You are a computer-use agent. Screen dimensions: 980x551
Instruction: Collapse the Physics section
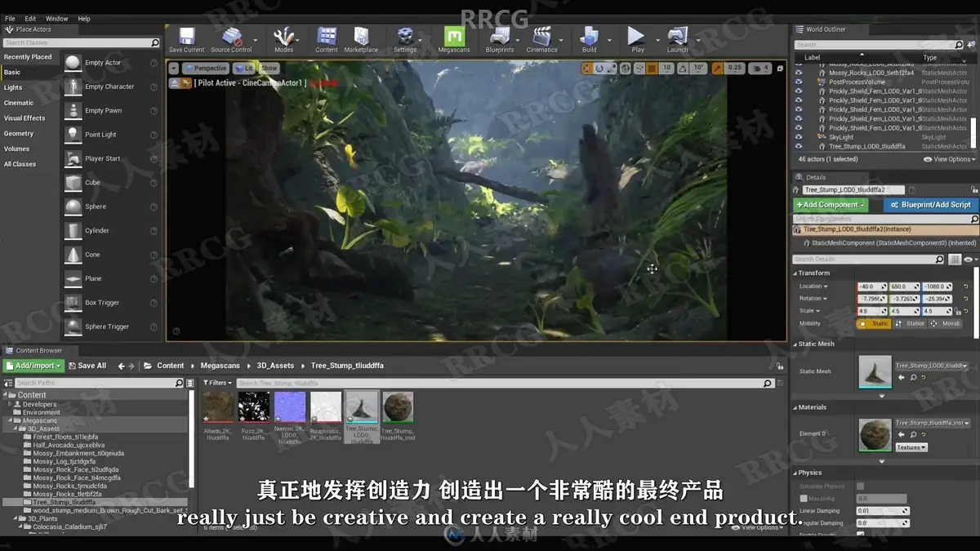coord(794,473)
